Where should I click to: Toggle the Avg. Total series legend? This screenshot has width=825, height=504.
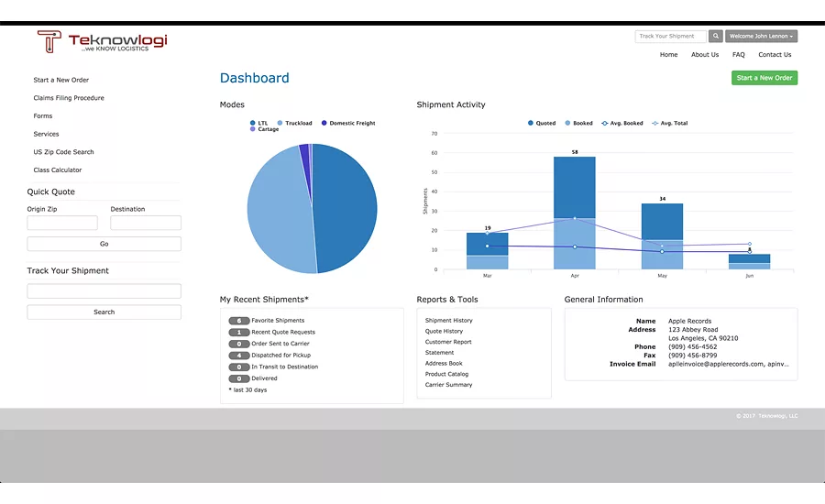670,123
